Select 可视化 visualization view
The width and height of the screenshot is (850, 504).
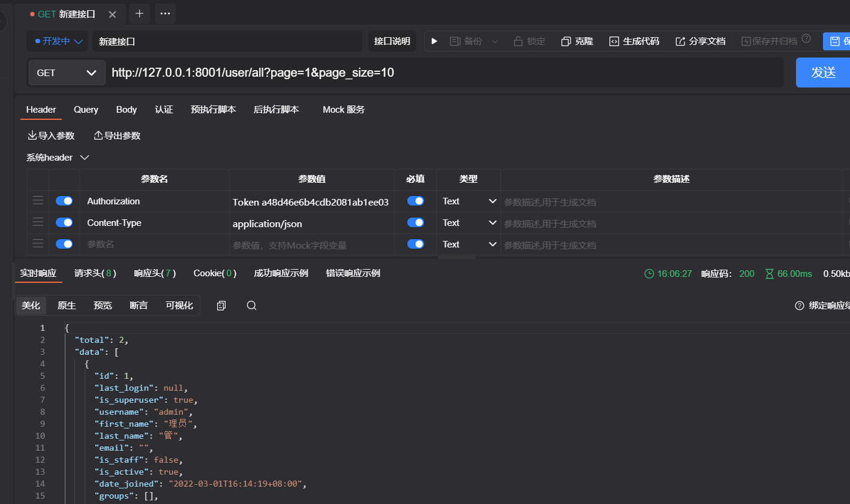(x=179, y=305)
